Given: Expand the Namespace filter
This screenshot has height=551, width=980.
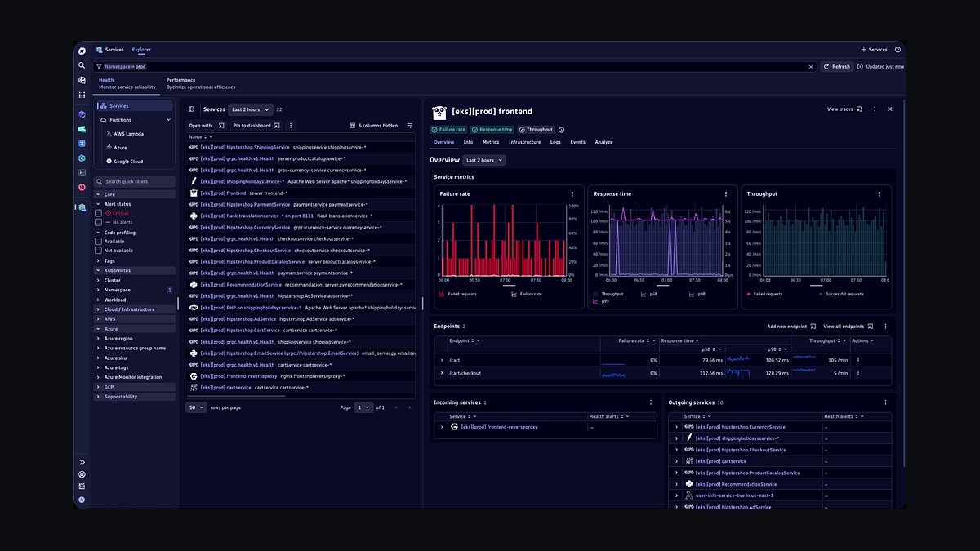Looking at the screenshot, I should click(98, 290).
